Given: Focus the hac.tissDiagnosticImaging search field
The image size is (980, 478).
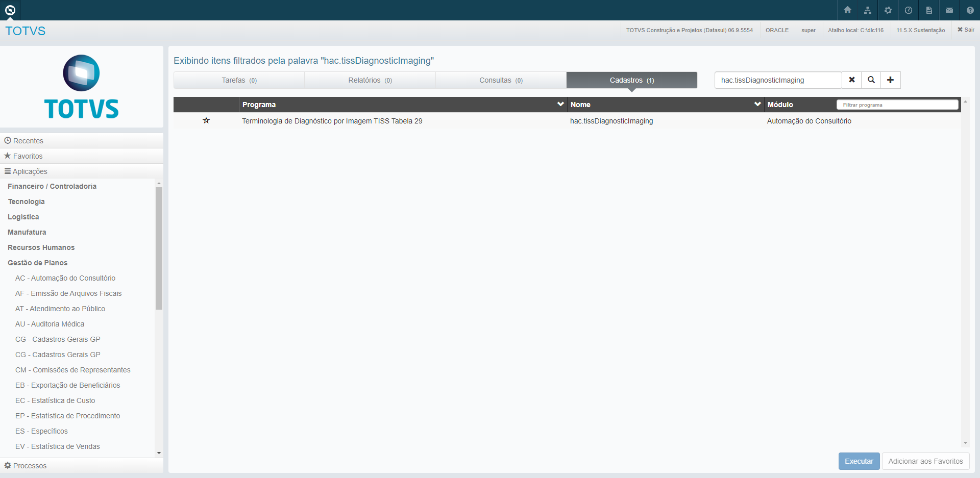Looking at the screenshot, I should 778,80.
